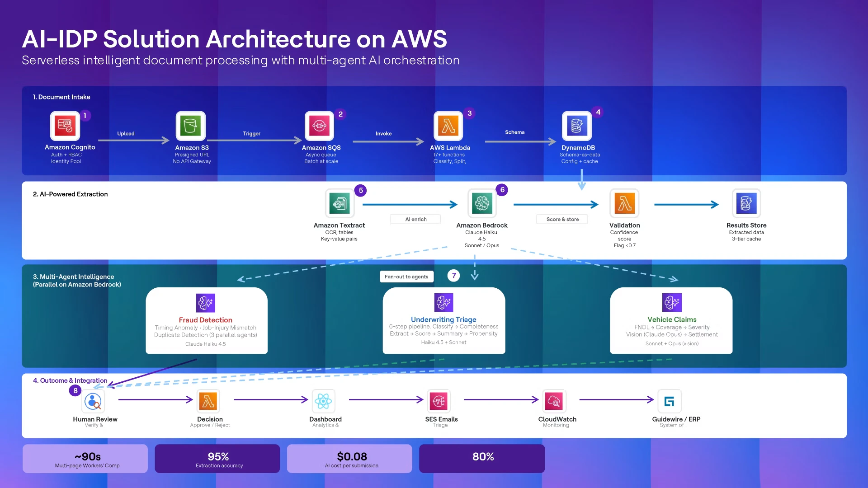Select the 'Sonnet + Opus (vision)' text
Screen dimensions: 868x488
[x=672, y=344]
